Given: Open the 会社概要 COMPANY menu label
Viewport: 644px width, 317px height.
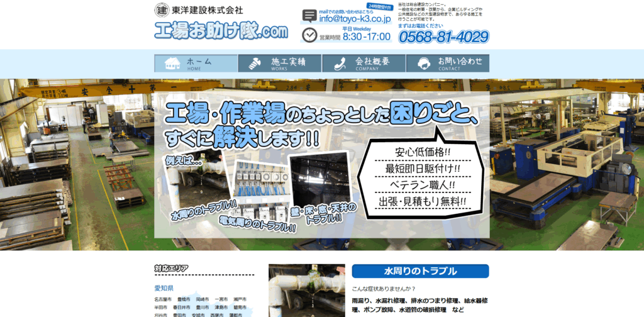Looking at the screenshot, I should pyautogui.click(x=372, y=63).
